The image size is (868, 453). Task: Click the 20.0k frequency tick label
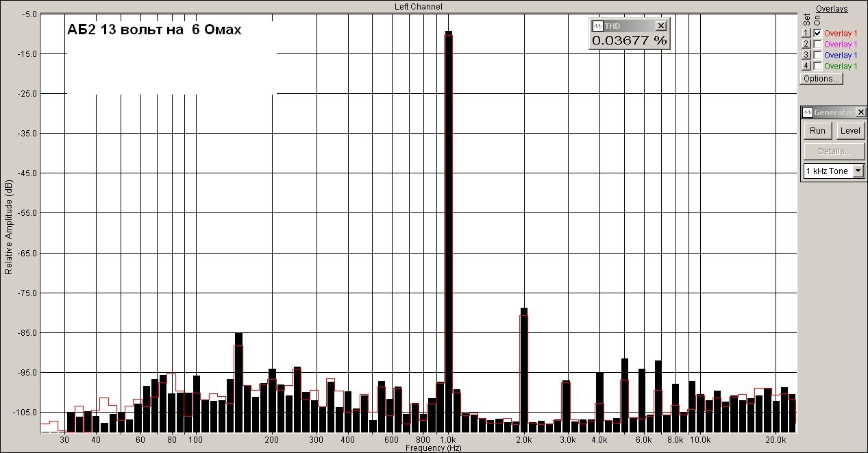776,439
